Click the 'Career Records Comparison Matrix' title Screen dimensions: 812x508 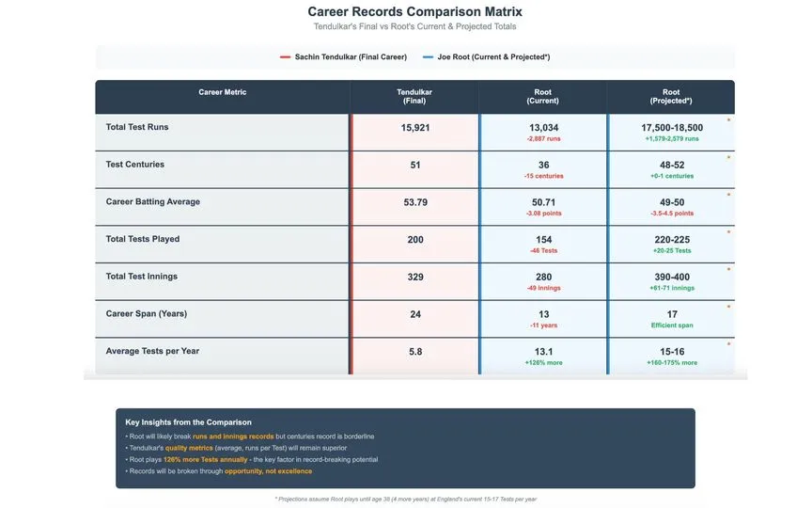tap(414, 11)
